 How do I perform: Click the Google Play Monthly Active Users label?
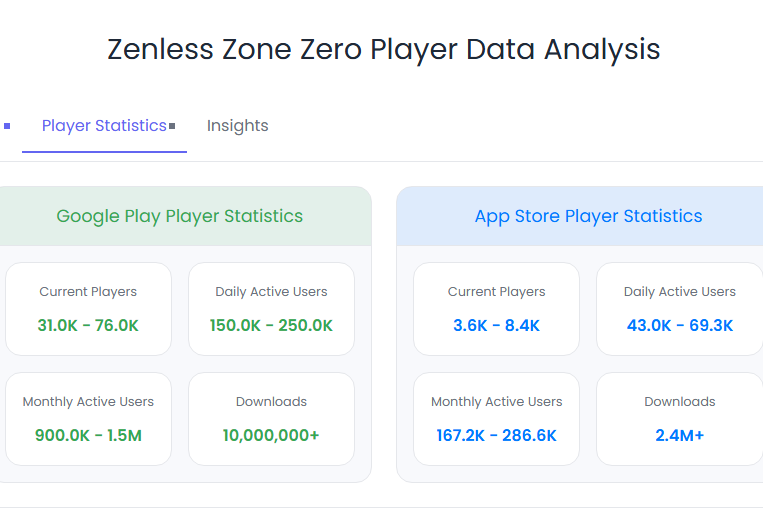click(x=88, y=402)
